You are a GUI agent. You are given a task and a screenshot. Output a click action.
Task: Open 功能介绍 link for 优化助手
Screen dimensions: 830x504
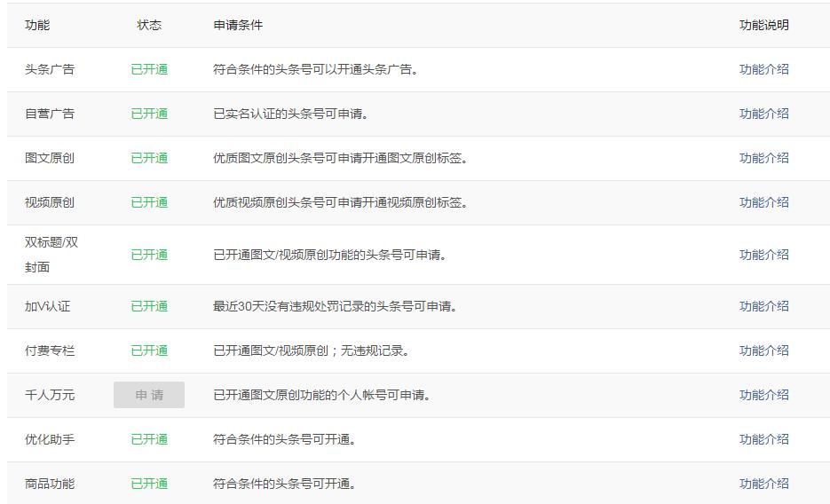[763, 439]
